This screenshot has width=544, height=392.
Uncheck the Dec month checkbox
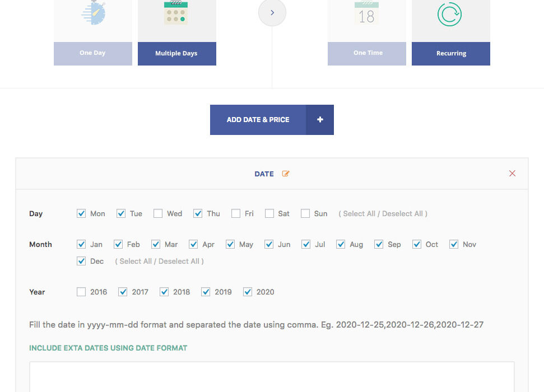81,261
